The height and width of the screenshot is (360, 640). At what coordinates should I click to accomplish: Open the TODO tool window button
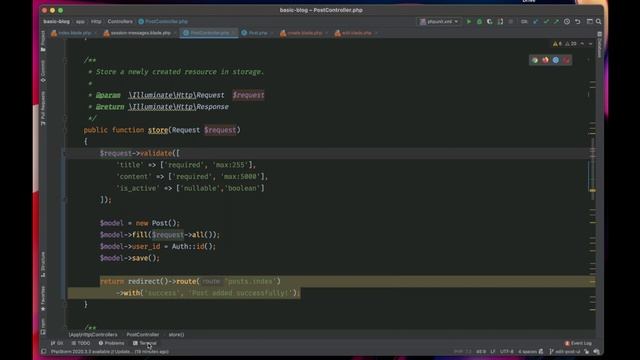81,343
